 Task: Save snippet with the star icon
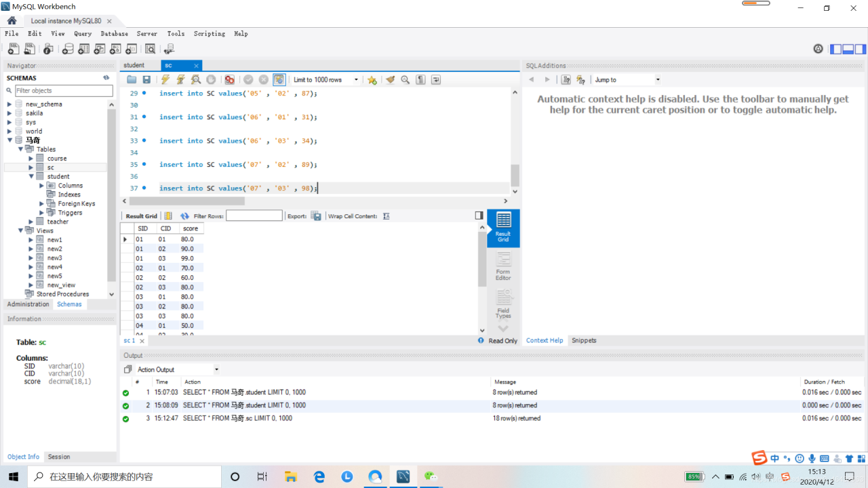(x=372, y=79)
